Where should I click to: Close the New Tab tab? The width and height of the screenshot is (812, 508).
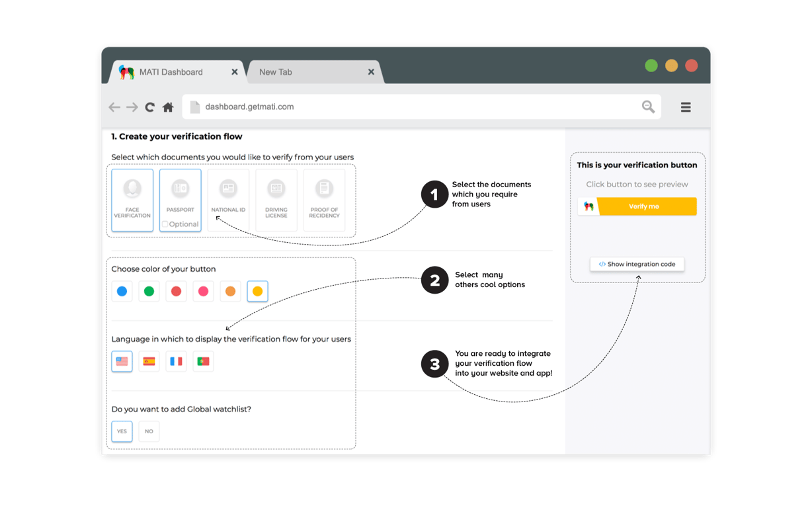point(371,72)
